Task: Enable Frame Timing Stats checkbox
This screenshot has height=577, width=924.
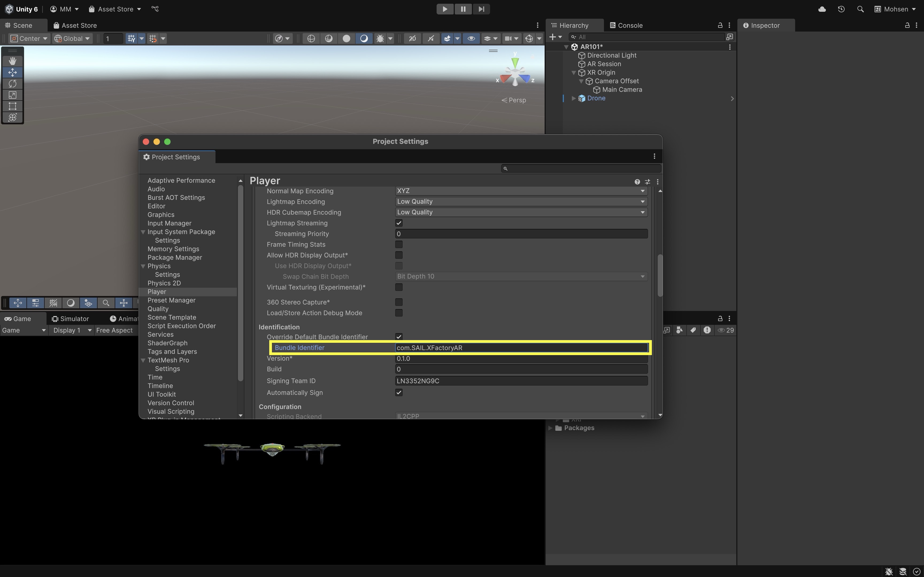Action: [399, 244]
